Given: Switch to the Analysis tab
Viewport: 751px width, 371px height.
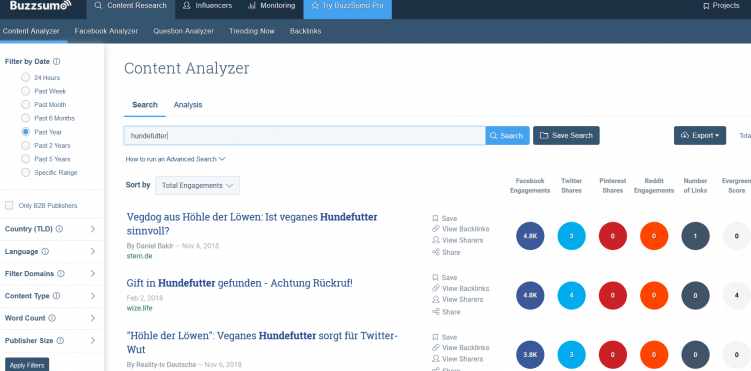Looking at the screenshot, I should (x=188, y=105).
